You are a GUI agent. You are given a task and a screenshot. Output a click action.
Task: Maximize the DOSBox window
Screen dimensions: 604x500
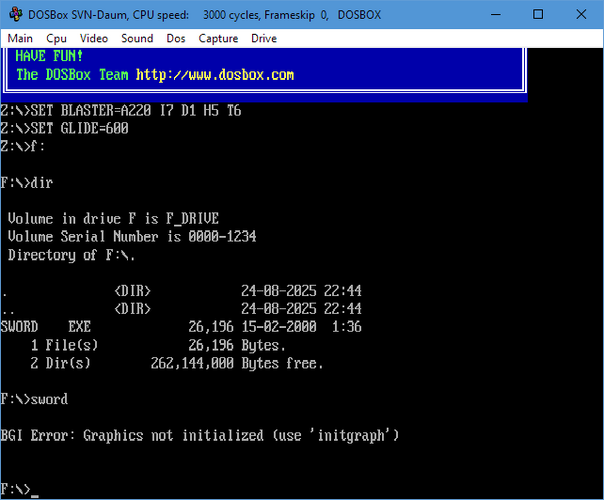click(x=538, y=15)
